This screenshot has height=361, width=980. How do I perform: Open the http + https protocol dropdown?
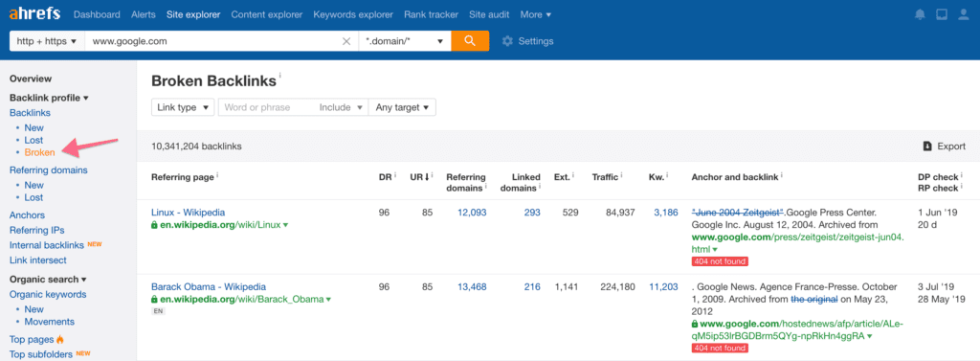coord(47,41)
